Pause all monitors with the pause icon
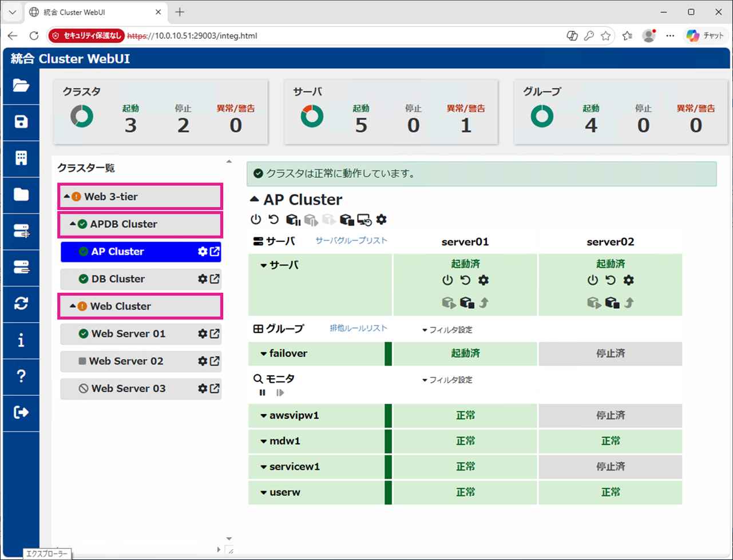733x560 pixels. coord(263,392)
